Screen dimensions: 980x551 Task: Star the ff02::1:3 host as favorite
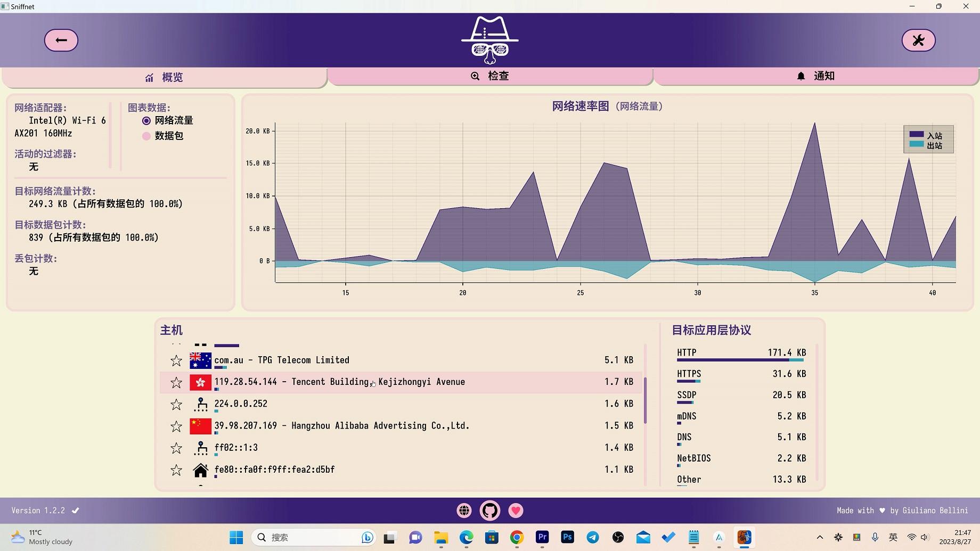[x=176, y=448]
